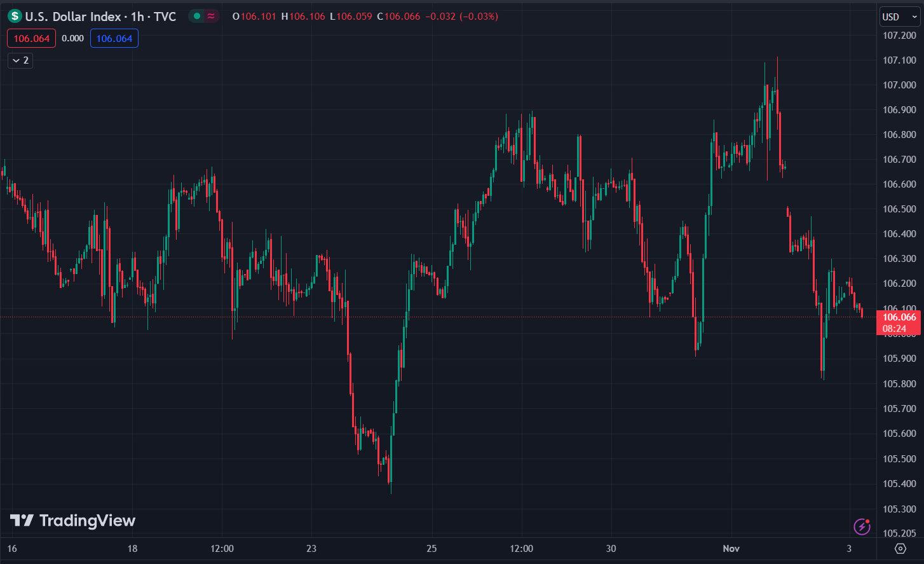Click the 30 date on time axis
Screen dimensions: 924x564
pyautogui.click(x=611, y=549)
